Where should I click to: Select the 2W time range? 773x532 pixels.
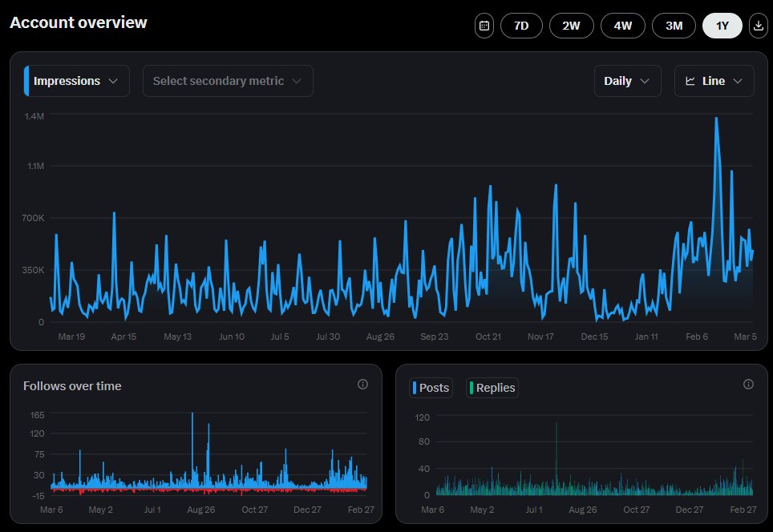coord(572,26)
